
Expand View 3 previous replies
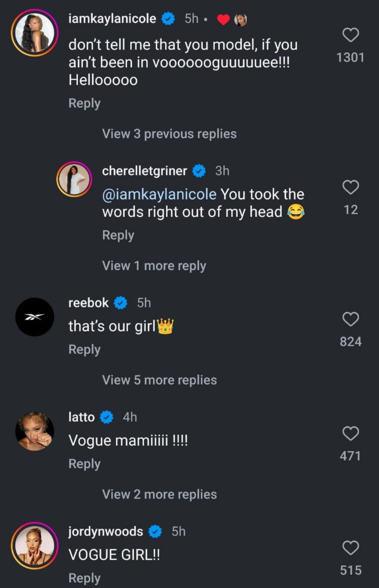coord(169,134)
